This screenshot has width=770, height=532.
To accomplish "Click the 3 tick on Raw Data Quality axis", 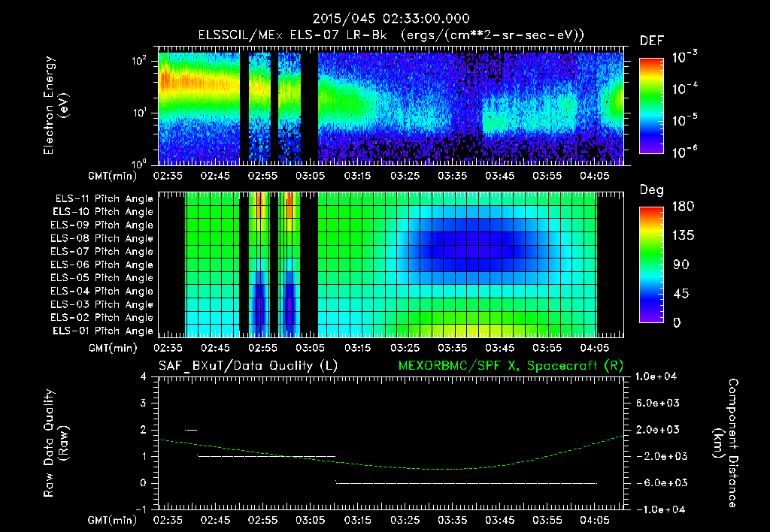I will pos(143,403).
